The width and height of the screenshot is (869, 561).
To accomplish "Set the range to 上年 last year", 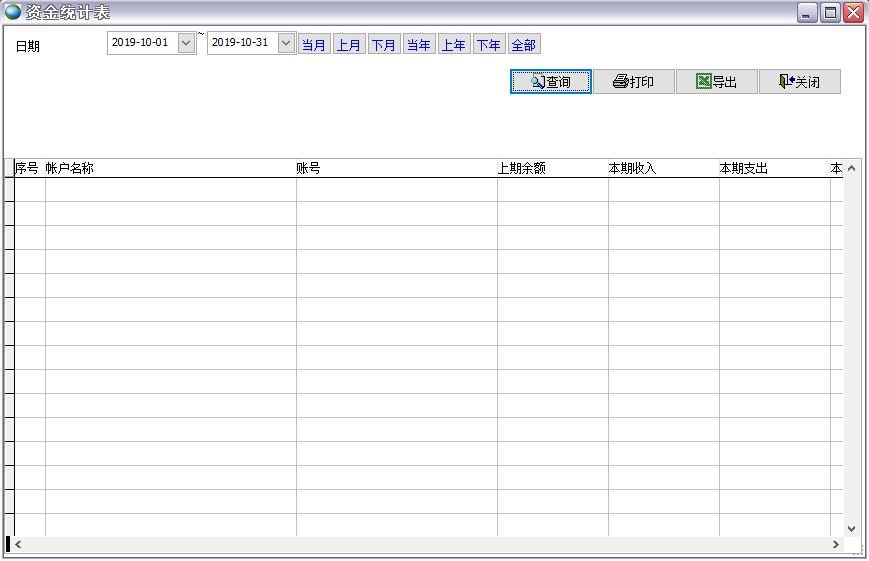I will coord(454,45).
